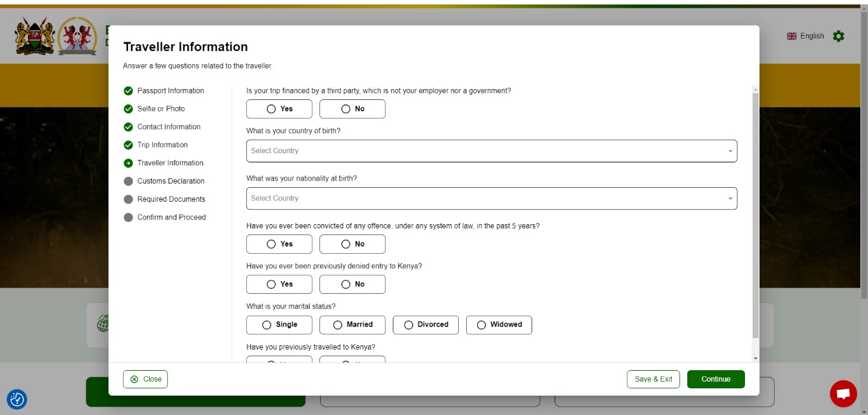
Task: Click the Selfie or Photo checkmark icon
Action: [128, 109]
